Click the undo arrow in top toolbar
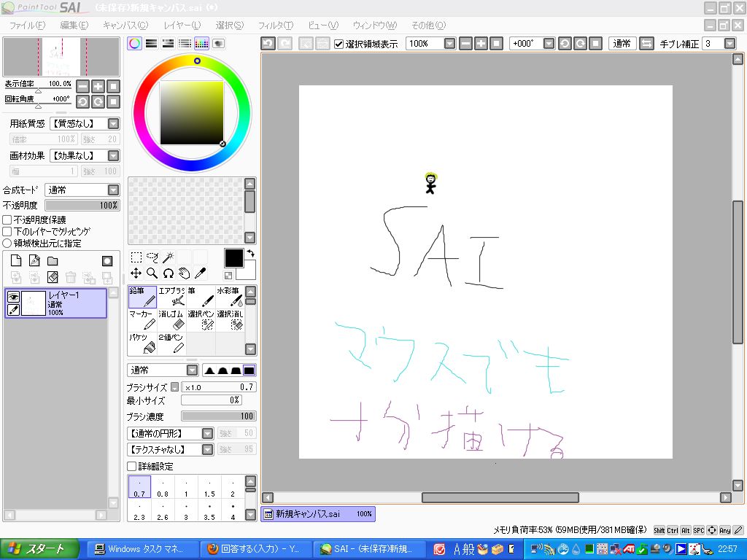The height and width of the screenshot is (560, 747). click(x=268, y=44)
